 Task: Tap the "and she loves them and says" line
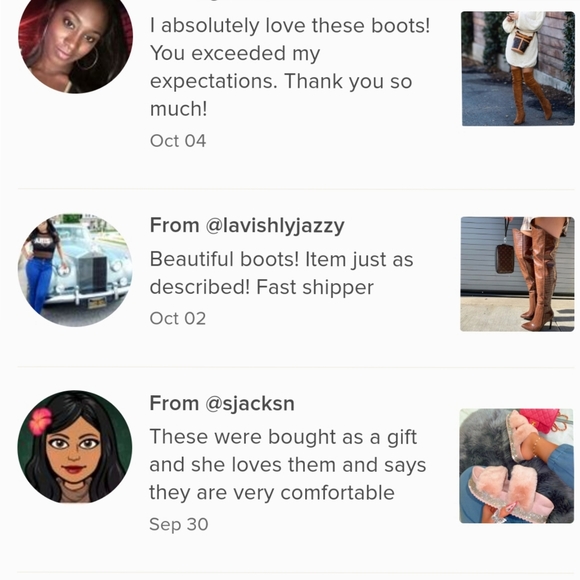click(288, 465)
